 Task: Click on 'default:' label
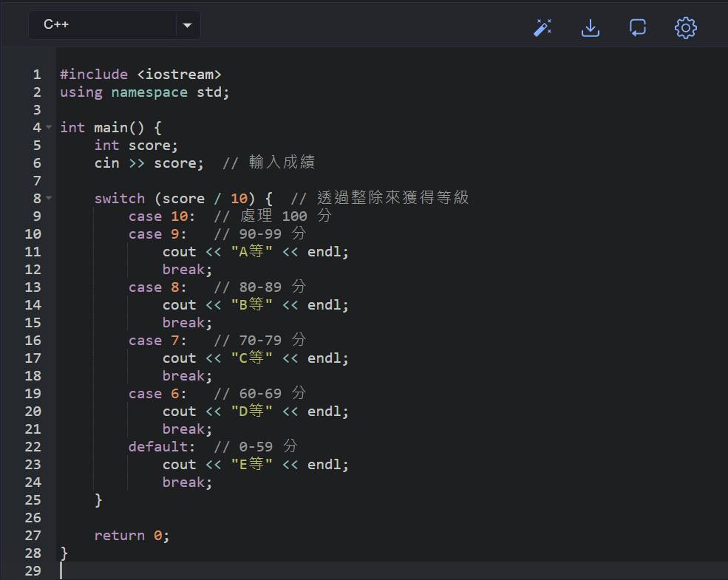(162, 447)
